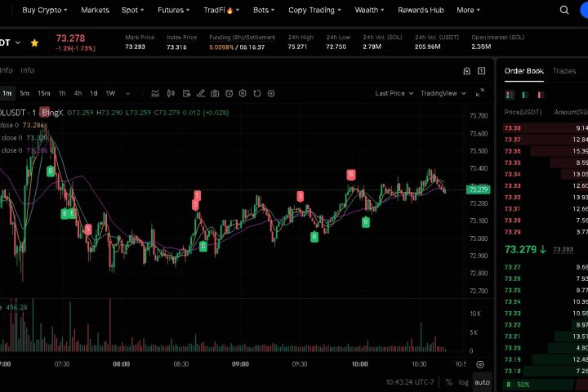Show asks-only order book view
The image size is (588, 392).
(x=541, y=95)
